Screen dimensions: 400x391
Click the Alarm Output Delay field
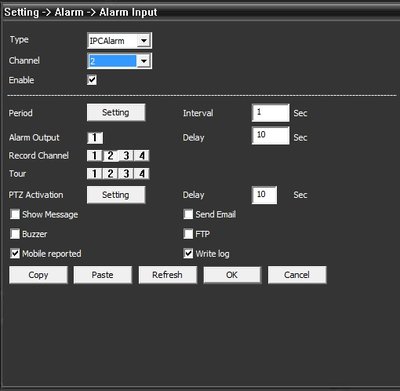(x=271, y=135)
